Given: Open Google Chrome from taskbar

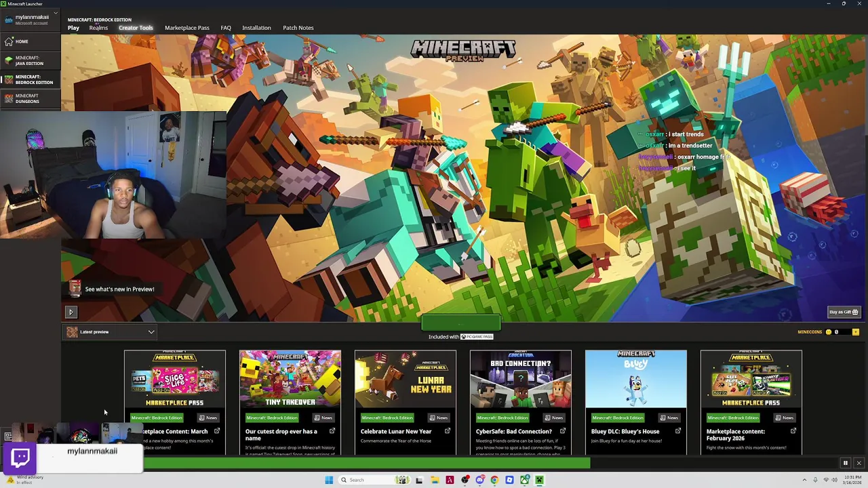Looking at the screenshot, I should tap(494, 480).
